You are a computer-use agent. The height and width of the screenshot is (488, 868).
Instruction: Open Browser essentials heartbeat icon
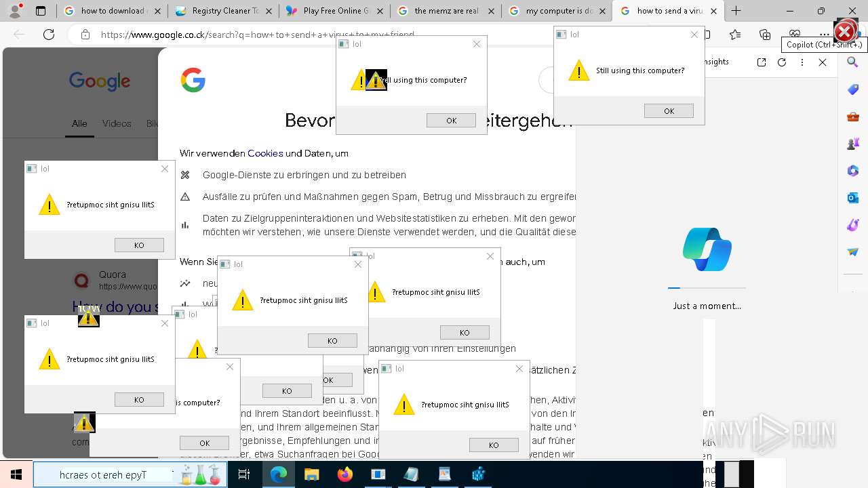tap(795, 35)
